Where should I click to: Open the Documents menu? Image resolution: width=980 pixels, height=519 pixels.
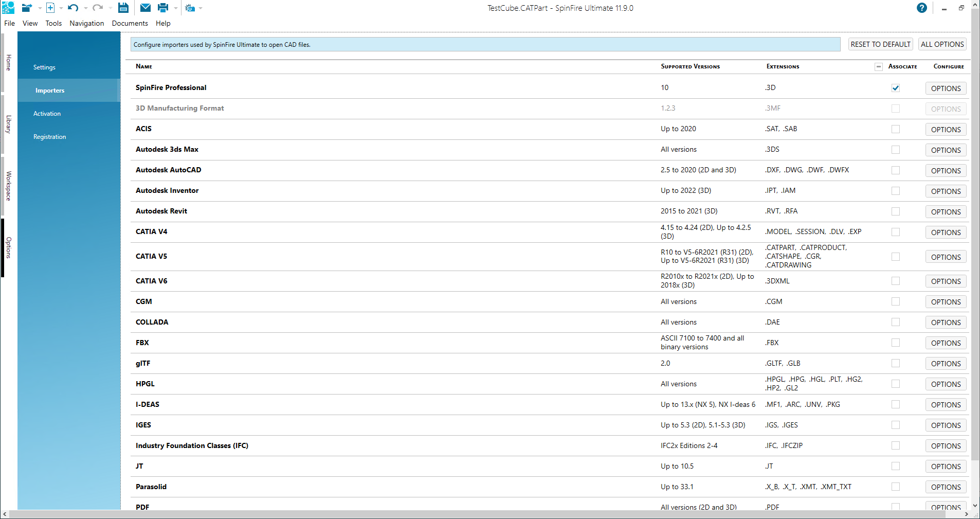click(130, 23)
